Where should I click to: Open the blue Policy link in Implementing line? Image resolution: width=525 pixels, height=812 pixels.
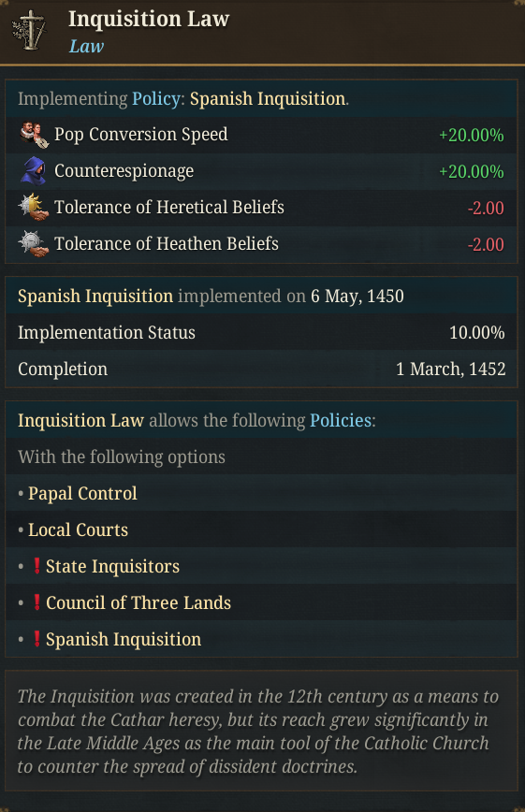(x=156, y=98)
